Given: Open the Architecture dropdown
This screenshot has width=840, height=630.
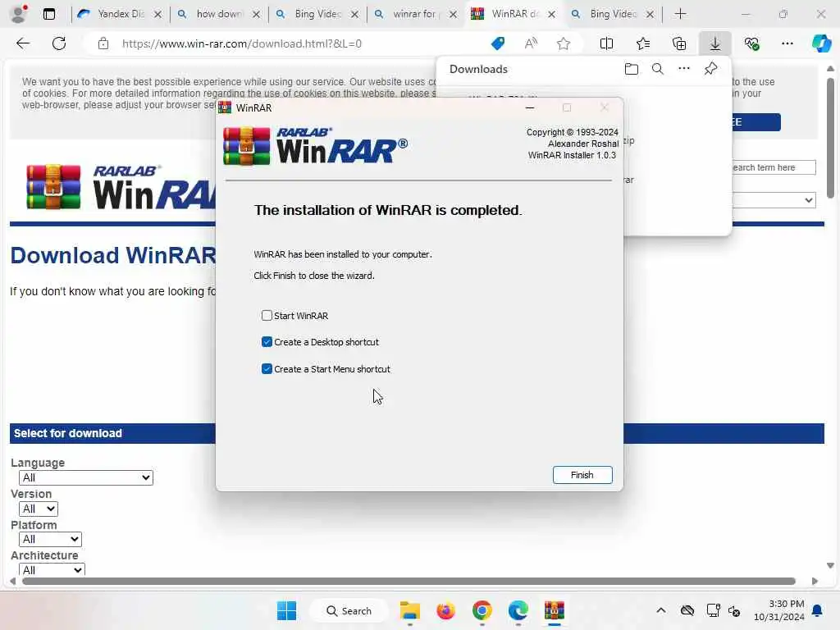Looking at the screenshot, I should point(52,569).
